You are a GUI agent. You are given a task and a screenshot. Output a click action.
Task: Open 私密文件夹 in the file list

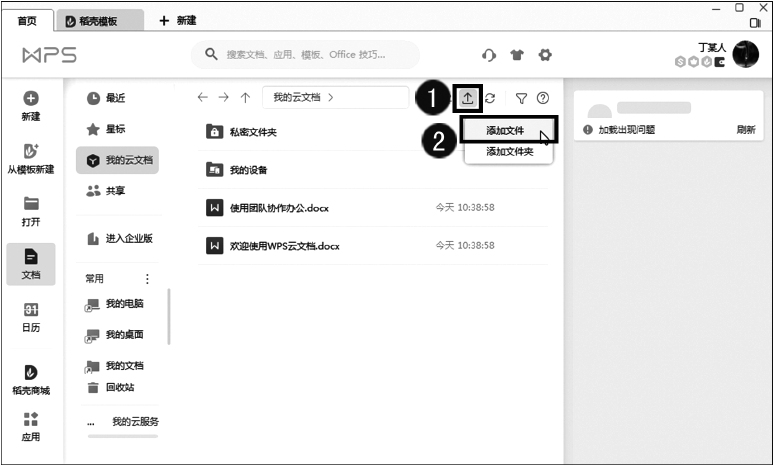[x=253, y=132]
